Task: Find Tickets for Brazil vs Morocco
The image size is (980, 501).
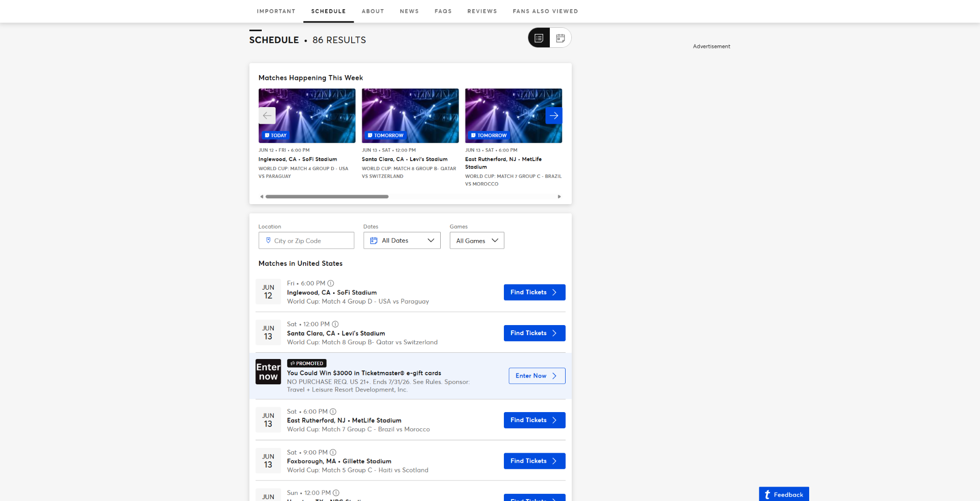Action: point(535,420)
